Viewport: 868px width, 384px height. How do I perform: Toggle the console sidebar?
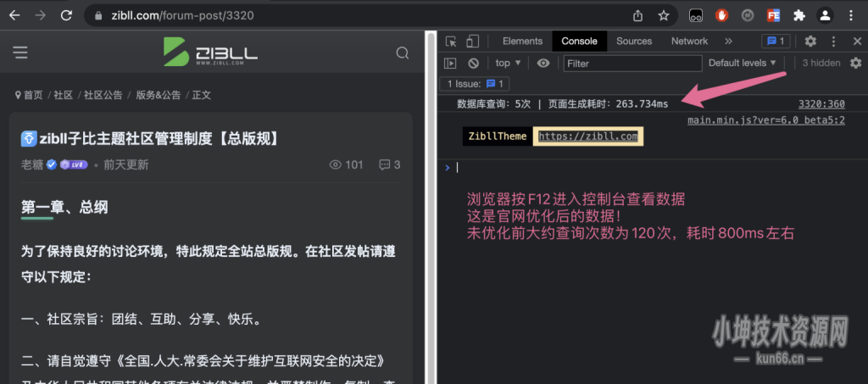[450, 63]
